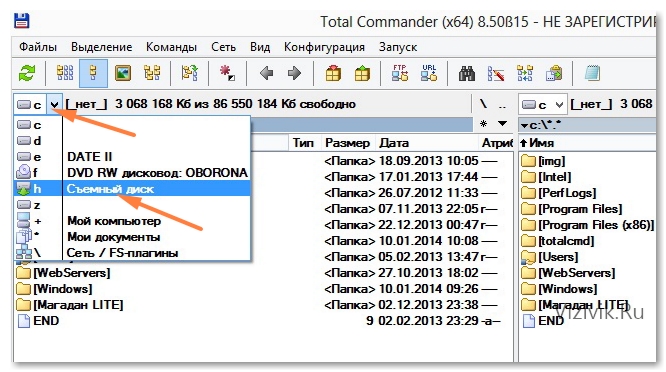666x372 pixels.
Task: Select drive f DVD RW дисковод
Action: point(132,173)
